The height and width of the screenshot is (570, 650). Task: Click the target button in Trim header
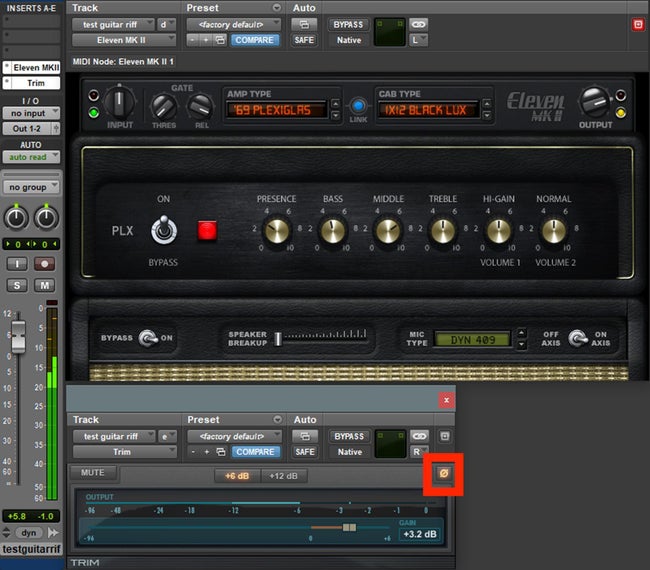[444, 436]
